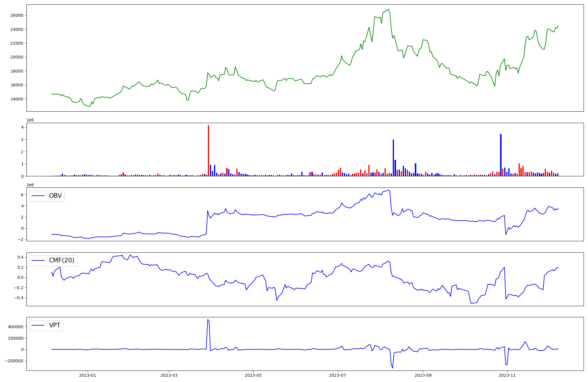Screen dimensions: 588x382
Task: Click the tallest red volume bar
Action: (208, 150)
